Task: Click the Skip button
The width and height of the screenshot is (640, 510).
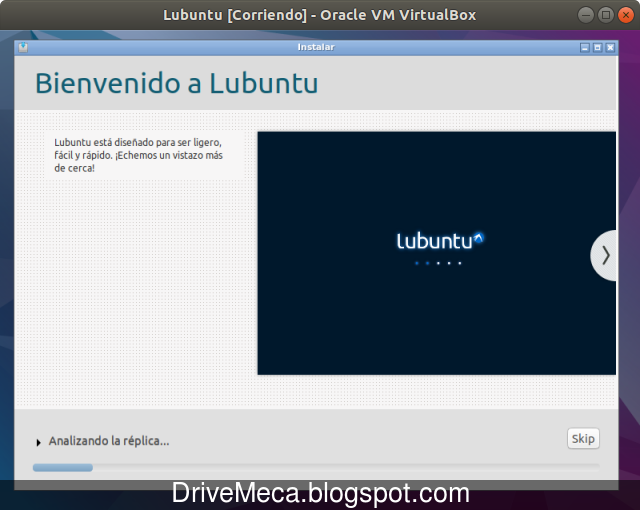Action: pos(583,439)
